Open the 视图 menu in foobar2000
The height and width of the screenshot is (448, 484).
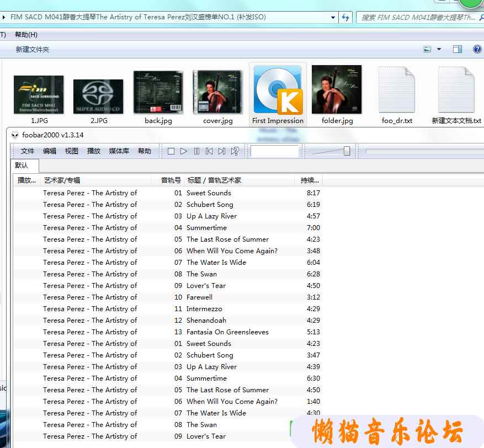[72, 151]
